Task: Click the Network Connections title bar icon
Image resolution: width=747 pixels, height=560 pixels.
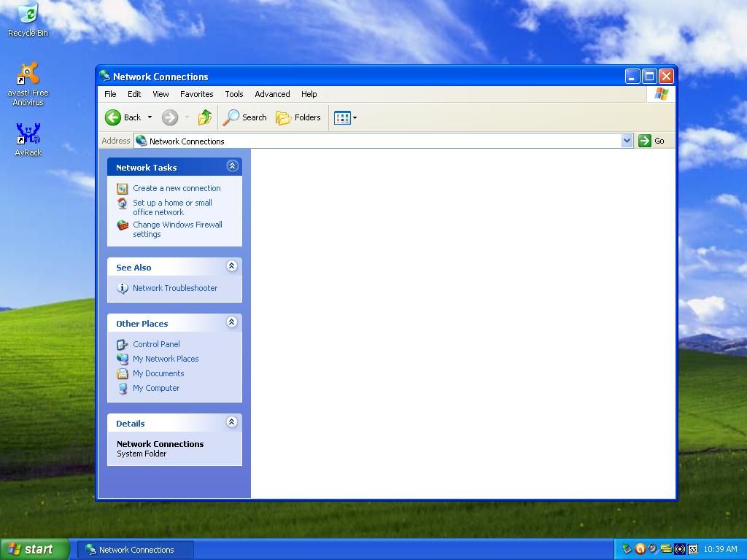Action: (105, 76)
